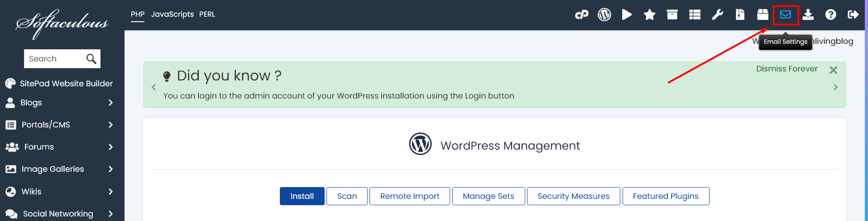Open all installations box icon
The height and width of the screenshot is (221, 868).
coord(672,15)
